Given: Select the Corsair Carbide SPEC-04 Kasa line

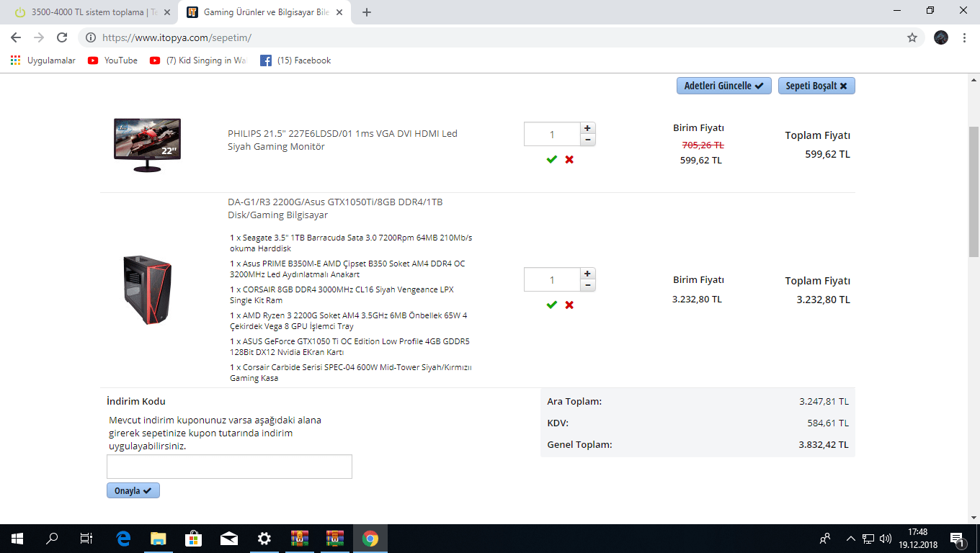Looking at the screenshot, I should click(x=351, y=372).
